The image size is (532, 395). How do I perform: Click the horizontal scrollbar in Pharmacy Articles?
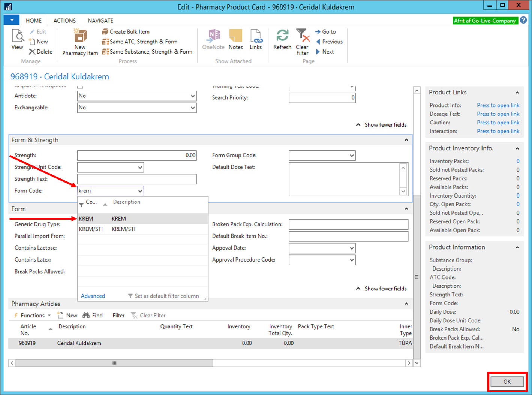point(114,363)
